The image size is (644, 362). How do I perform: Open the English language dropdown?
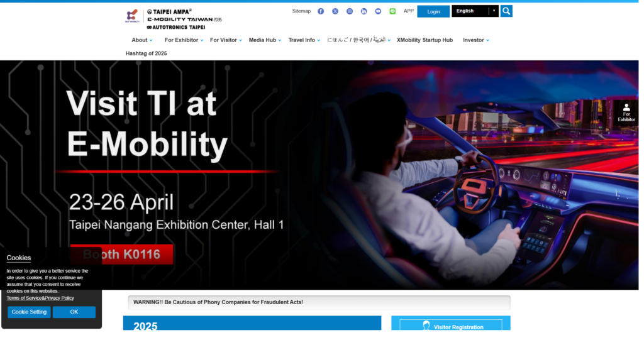[475, 11]
